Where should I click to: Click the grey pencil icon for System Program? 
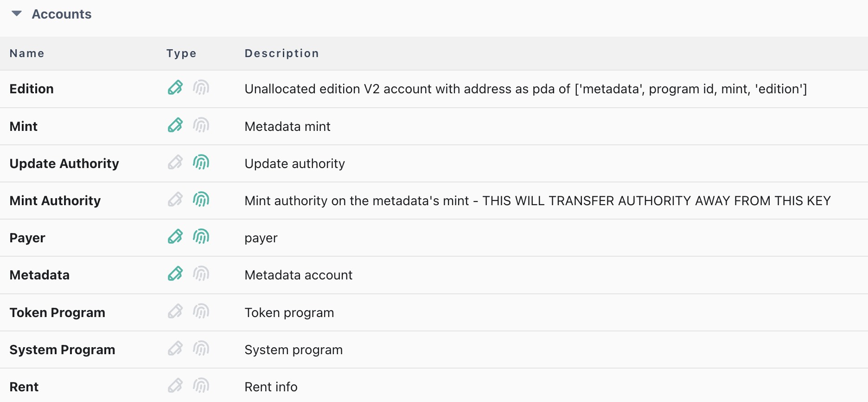point(175,349)
